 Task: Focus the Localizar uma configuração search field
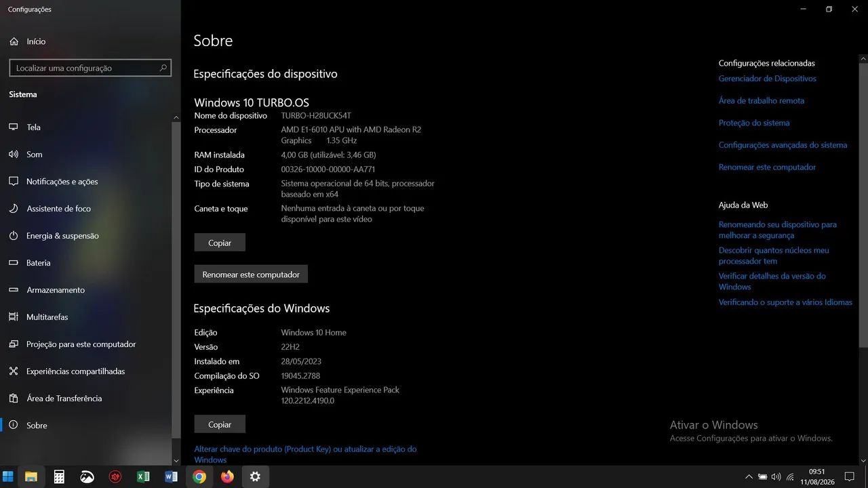(90, 68)
